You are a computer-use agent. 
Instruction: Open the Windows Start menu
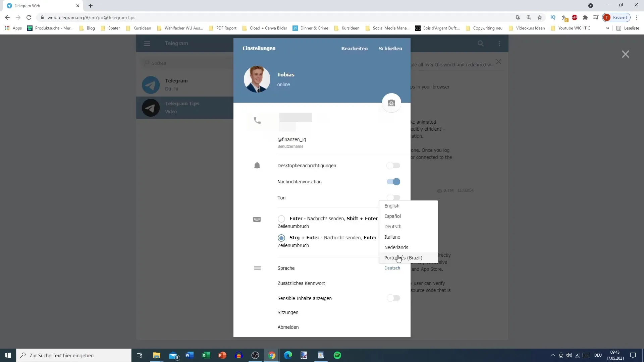point(8,355)
